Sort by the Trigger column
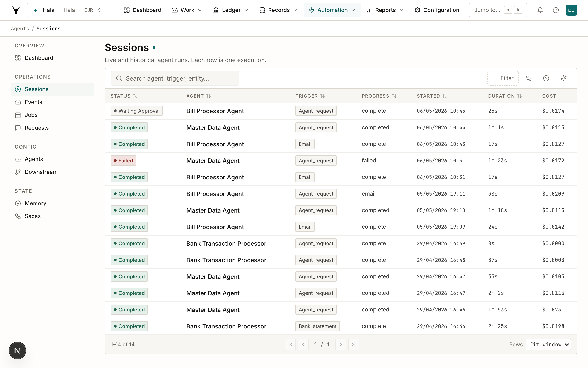This screenshot has height=368, width=588. pos(310,96)
